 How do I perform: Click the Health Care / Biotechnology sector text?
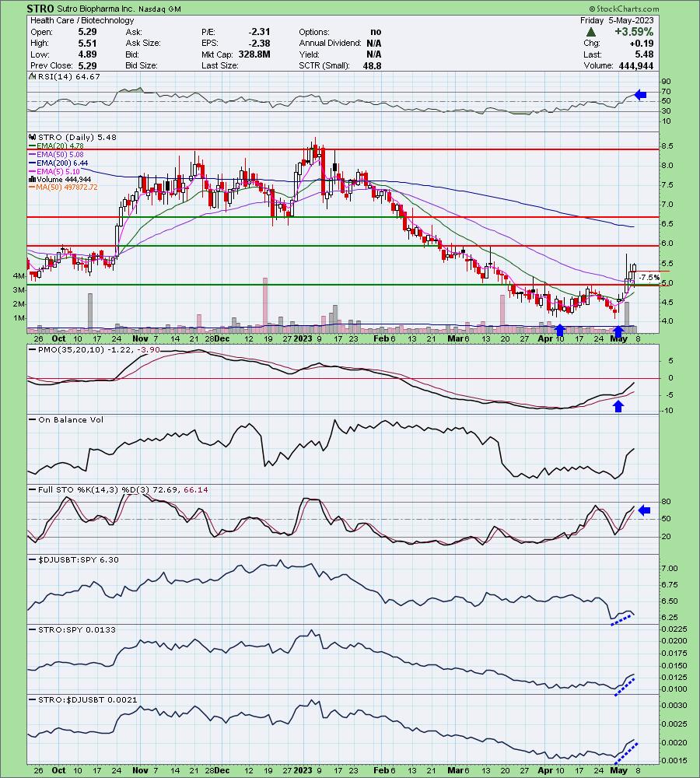tap(82, 20)
